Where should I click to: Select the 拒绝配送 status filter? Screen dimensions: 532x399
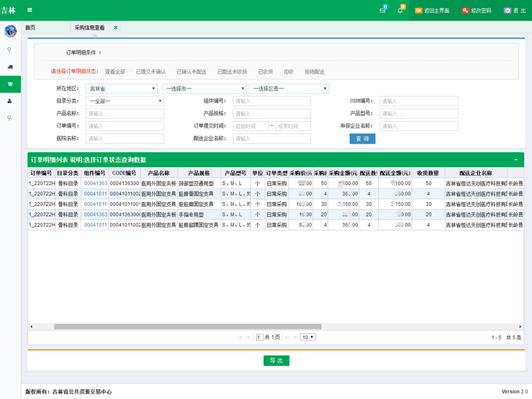[x=315, y=71]
